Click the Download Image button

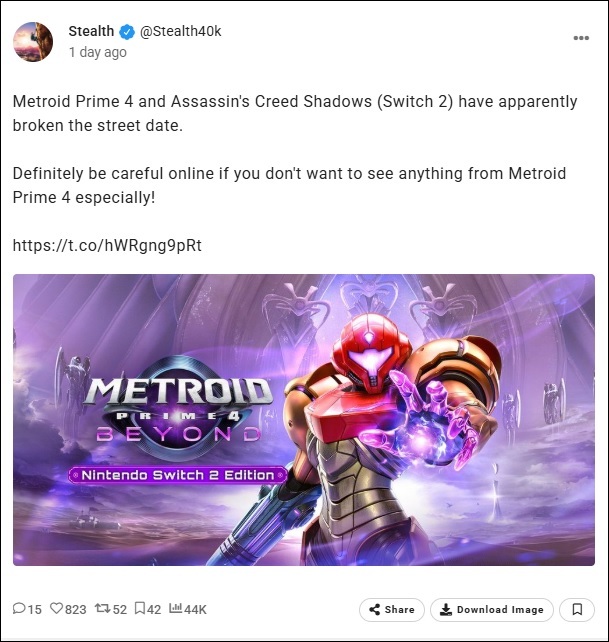(492, 610)
